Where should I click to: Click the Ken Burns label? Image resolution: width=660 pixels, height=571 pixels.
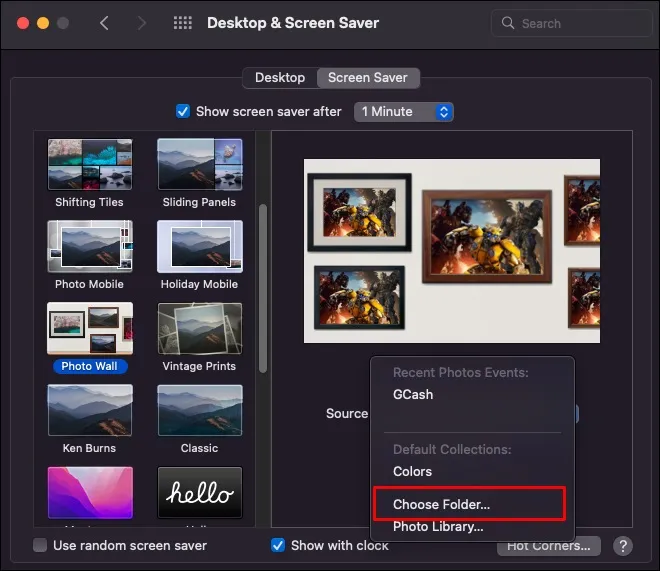pos(89,448)
